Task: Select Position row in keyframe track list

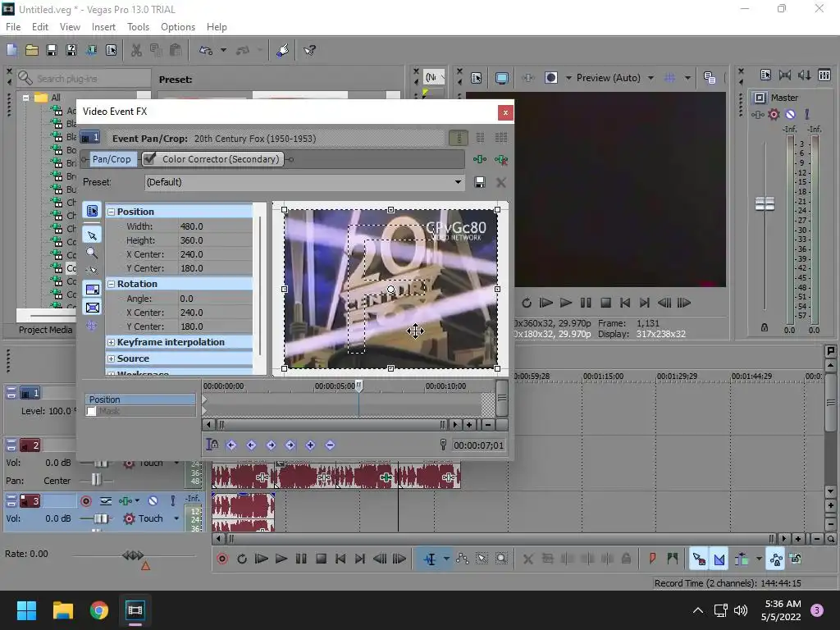Action: [140, 399]
